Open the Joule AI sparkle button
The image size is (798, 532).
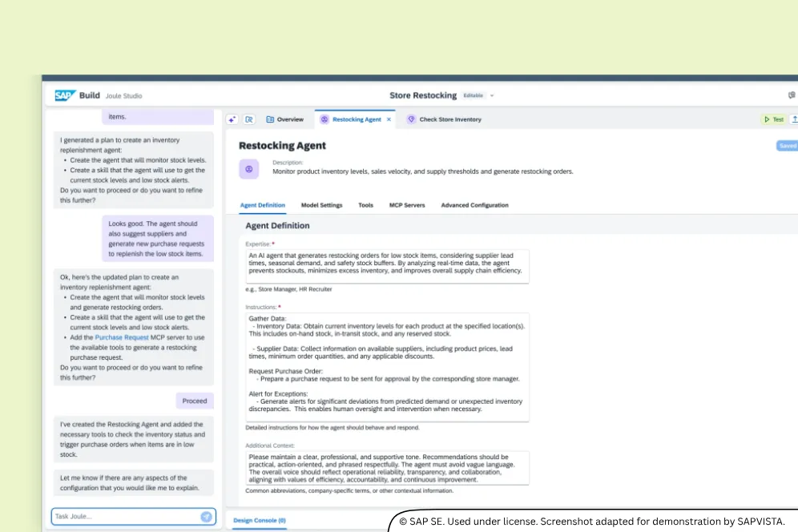click(x=232, y=119)
